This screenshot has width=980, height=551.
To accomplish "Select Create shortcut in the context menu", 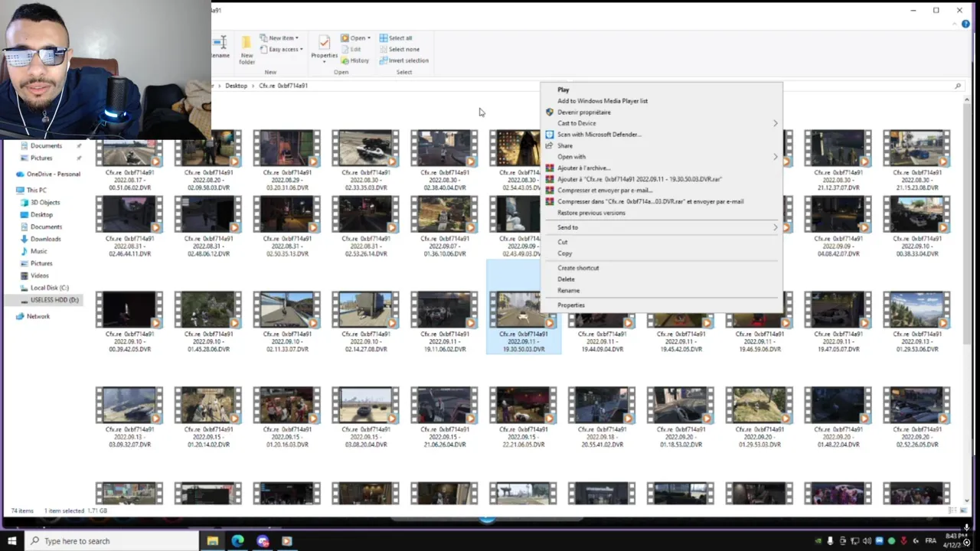I will [661, 268].
